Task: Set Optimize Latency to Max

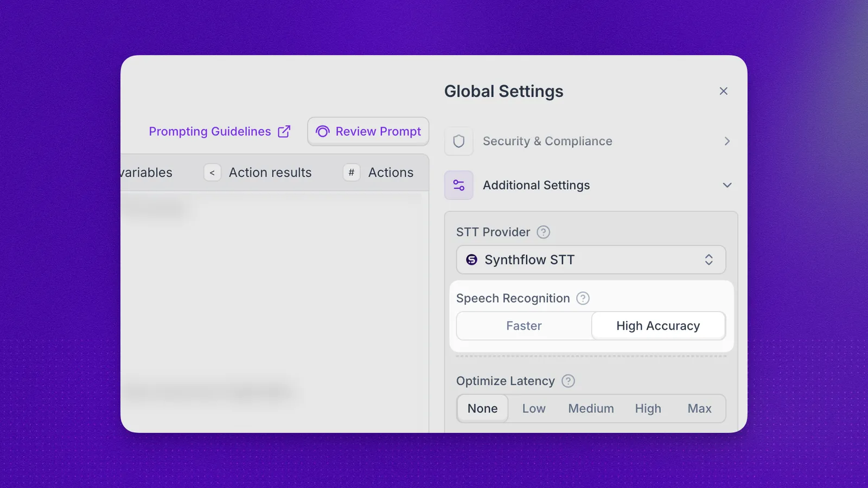Action: pyautogui.click(x=699, y=408)
